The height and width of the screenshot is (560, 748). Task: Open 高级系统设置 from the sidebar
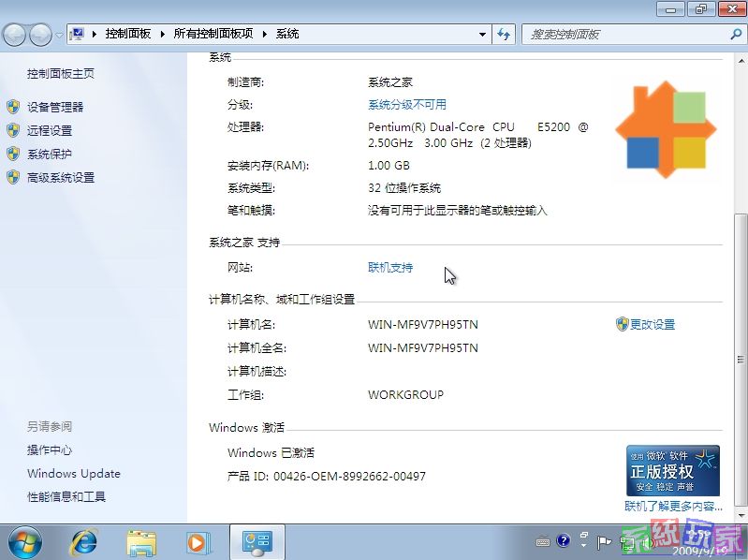click(61, 177)
